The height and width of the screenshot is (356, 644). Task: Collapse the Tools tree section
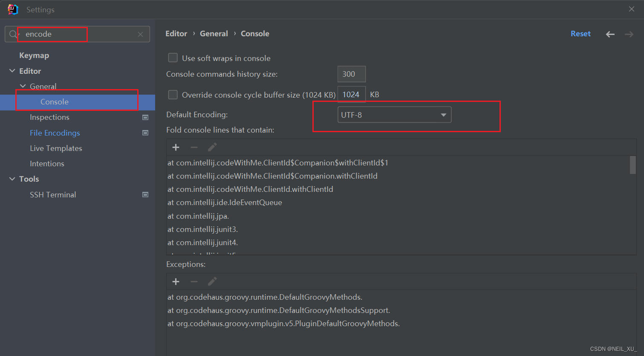[12, 179]
